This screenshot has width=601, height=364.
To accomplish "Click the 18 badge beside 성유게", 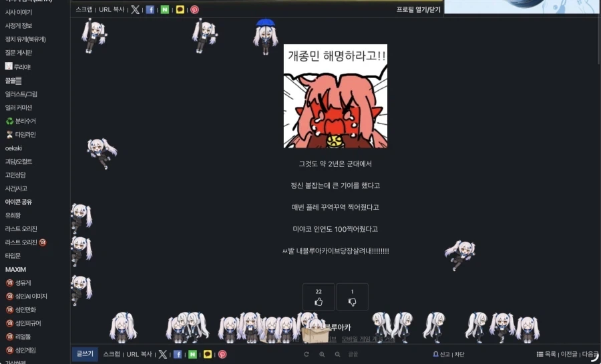I will (9, 283).
